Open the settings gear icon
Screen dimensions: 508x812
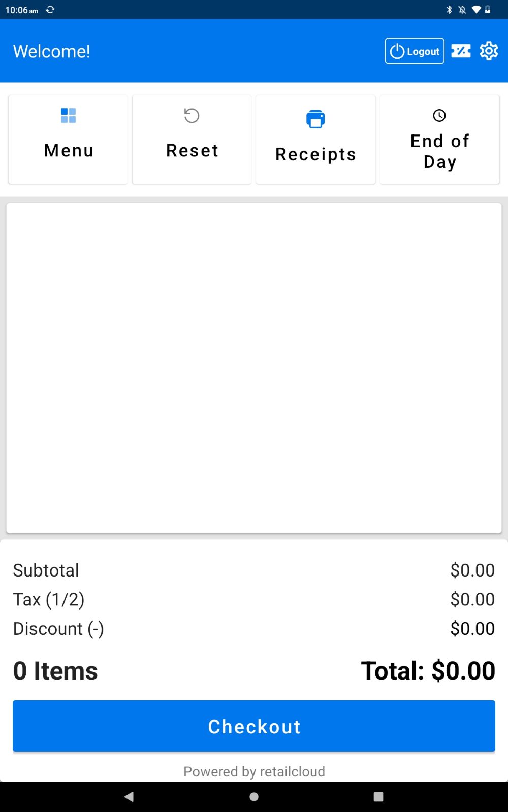(x=489, y=51)
